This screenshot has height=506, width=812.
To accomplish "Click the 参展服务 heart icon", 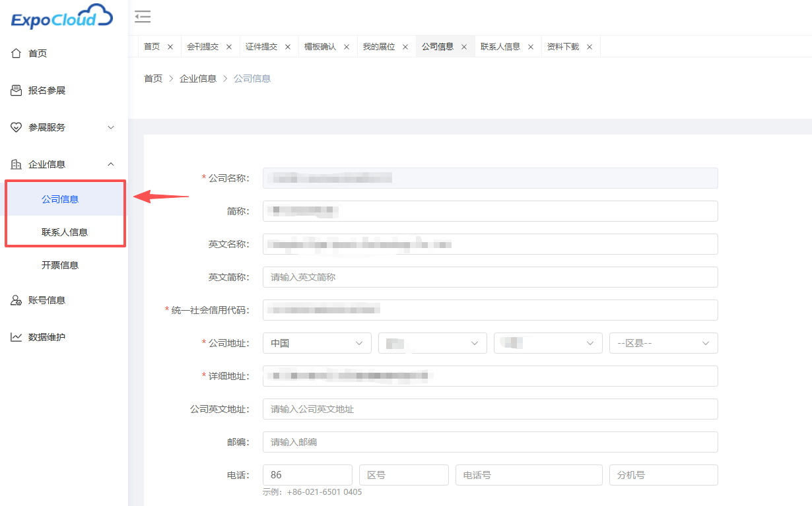I will pos(17,127).
